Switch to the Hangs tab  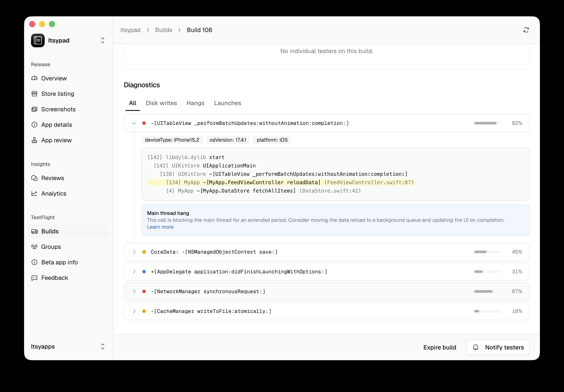pyautogui.click(x=195, y=103)
